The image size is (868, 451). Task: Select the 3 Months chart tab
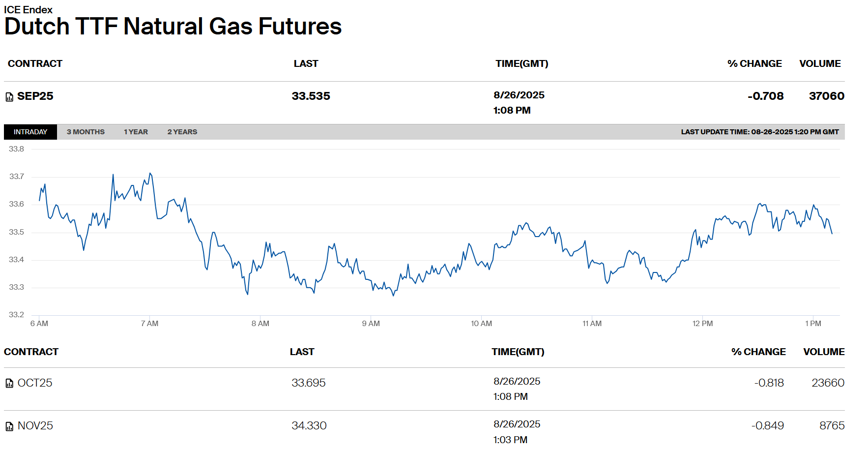(86, 132)
